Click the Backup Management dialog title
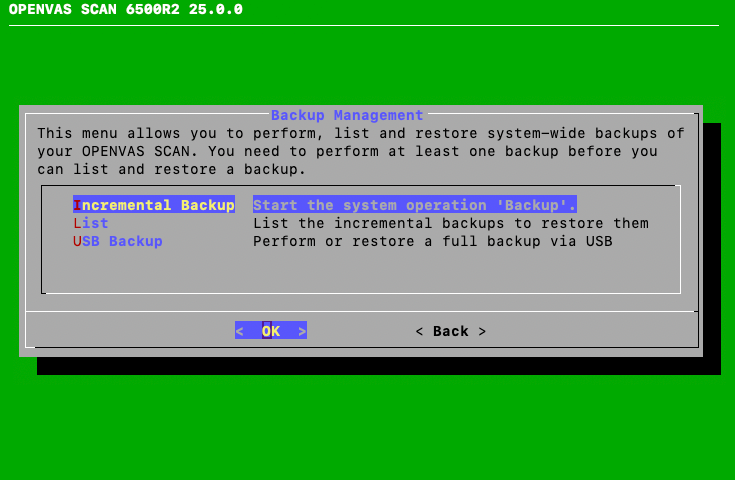This screenshot has width=735, height=480. (347, 115)
